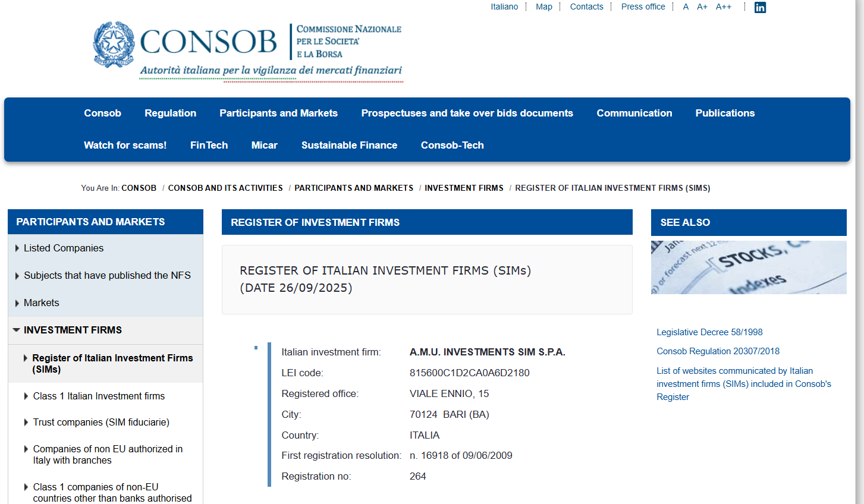Open Register of Italian Investment Firms (SIMs)
Screen dimensions: 864x504
(112, 363)
